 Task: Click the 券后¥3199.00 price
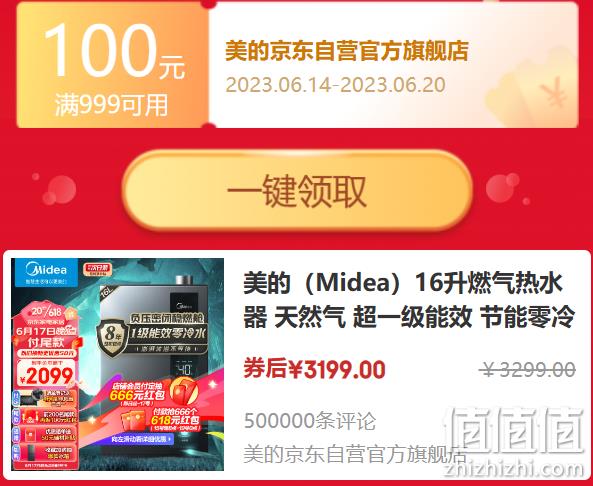coord(314,370)
